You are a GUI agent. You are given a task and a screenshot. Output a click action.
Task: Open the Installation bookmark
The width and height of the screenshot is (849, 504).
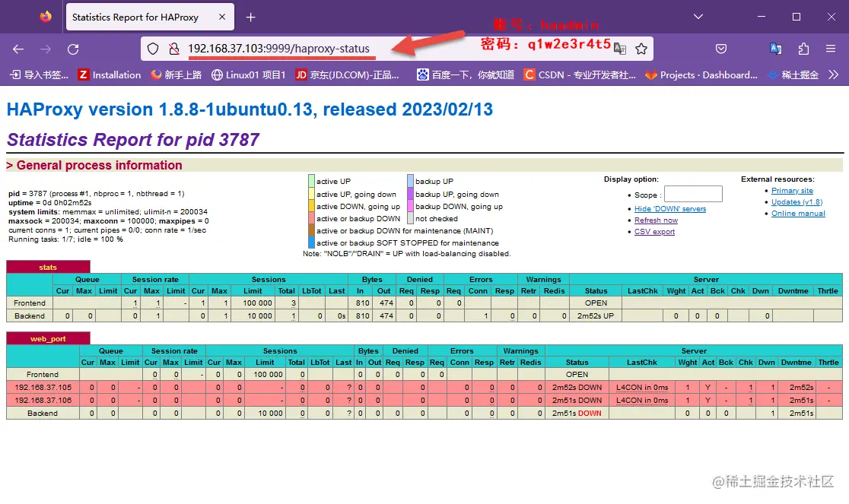click(110, 74)
